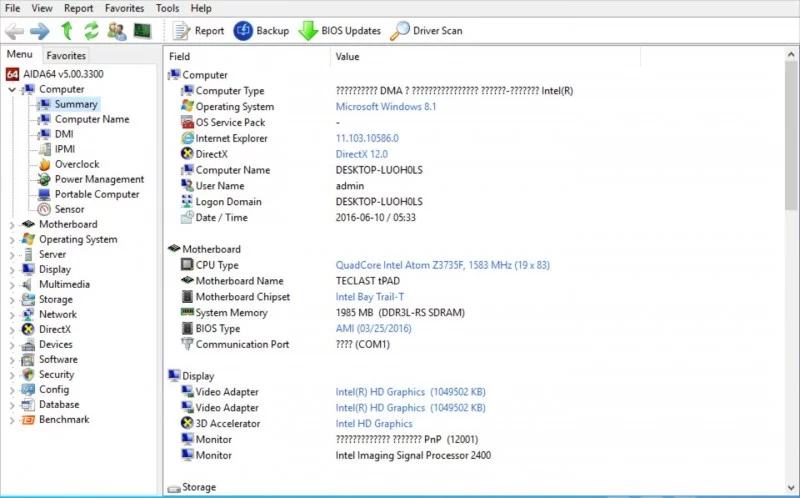The image size is (800, 498).
Task: Click the Devices icon in tree
Action: pyautogui.click(x=28, y=344)
